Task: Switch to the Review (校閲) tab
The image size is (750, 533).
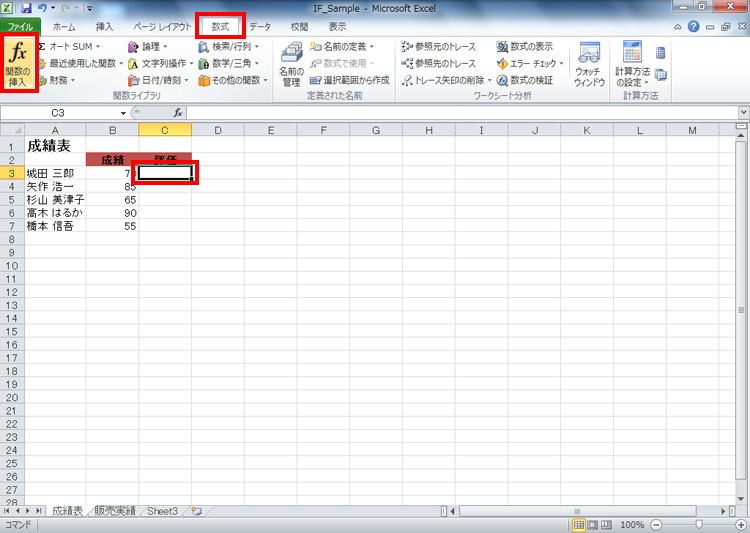Action: click(299, 27)
